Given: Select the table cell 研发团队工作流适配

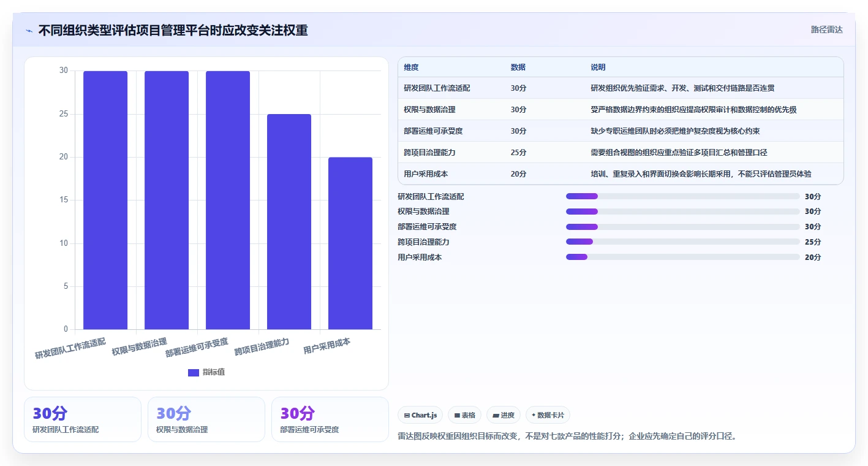Looking at the screenshot, I should click(437, 88).
